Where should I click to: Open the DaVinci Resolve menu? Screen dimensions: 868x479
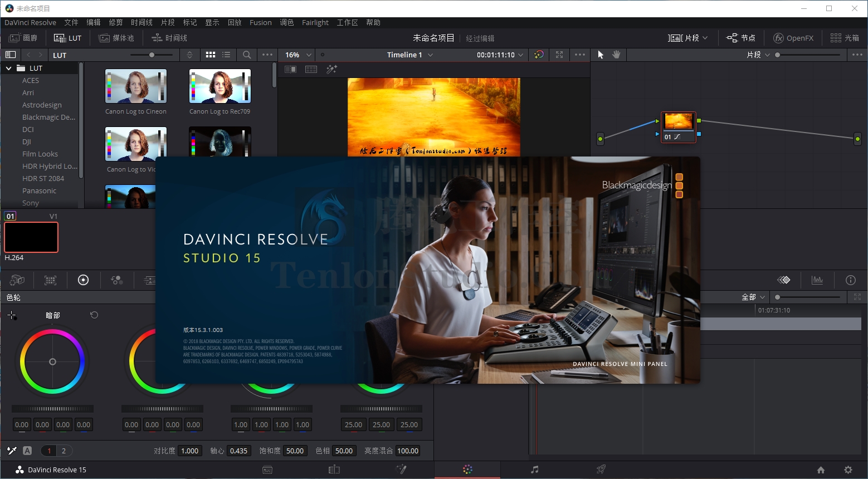pyautogui.click(x=30, y=22)
